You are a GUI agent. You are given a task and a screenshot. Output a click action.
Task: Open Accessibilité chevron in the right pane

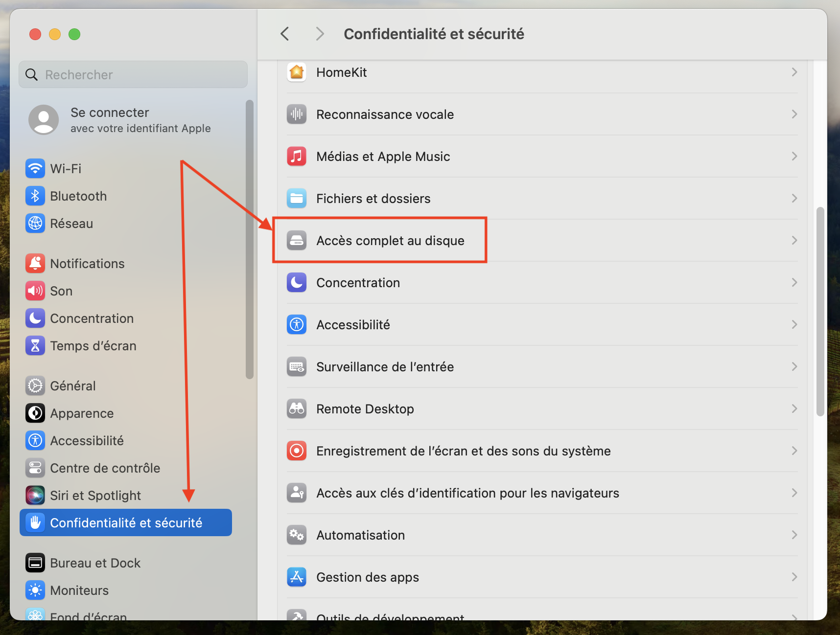(794, 325)
